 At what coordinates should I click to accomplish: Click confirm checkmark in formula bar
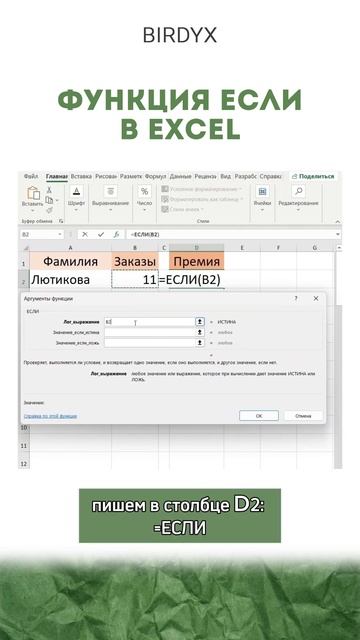coord(101,234)
